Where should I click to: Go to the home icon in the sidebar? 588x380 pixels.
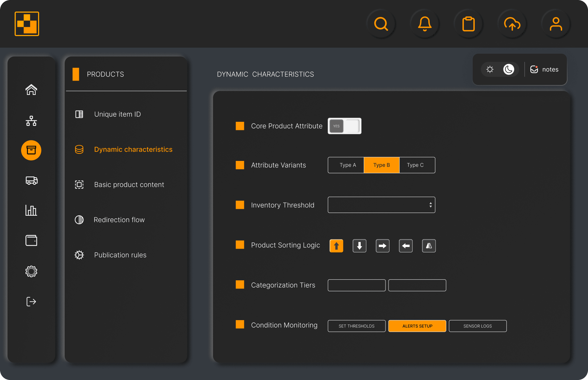pyautogui.click(x=31, y=90)
